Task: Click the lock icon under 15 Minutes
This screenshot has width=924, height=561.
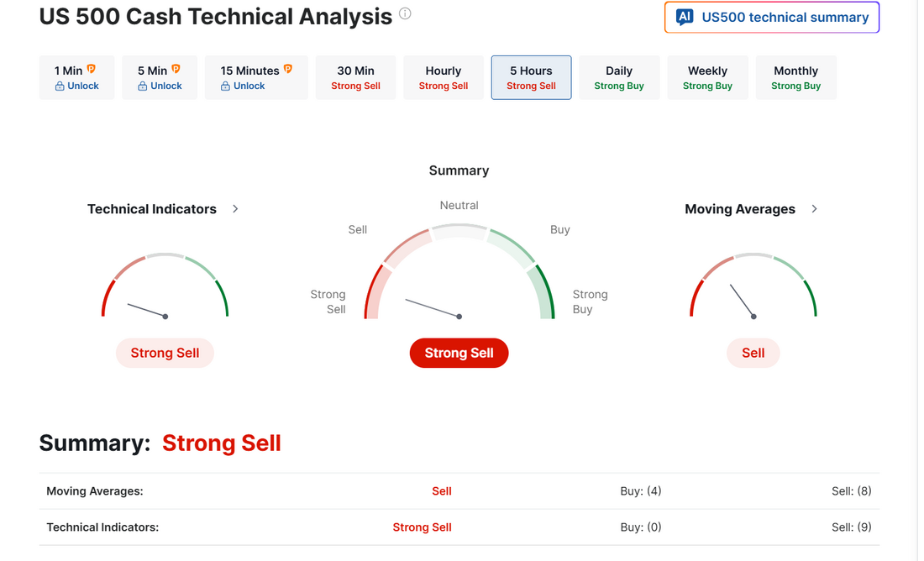Action: 225,87
